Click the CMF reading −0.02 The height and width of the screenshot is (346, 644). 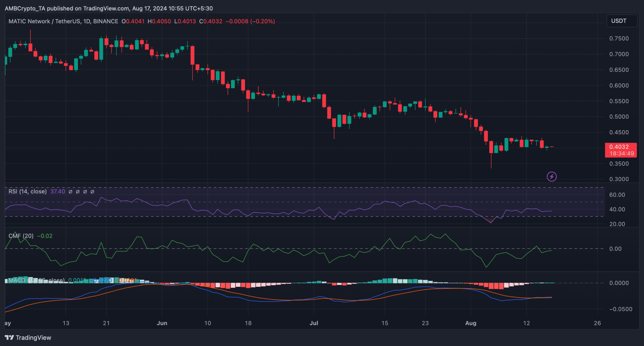click(x=45, y=236)
